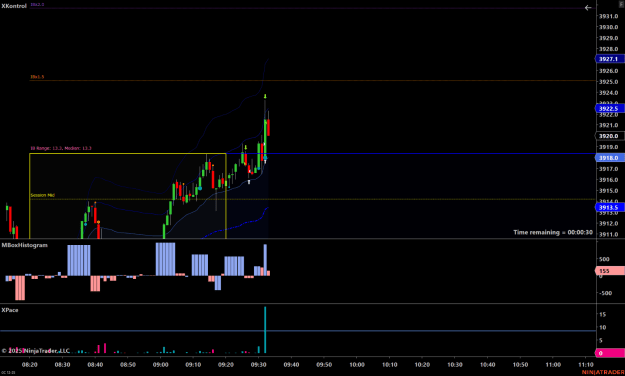Click the left arrow icon near the price axis
The width and height of the screenshot is (625, 376).
click(588, 8)
